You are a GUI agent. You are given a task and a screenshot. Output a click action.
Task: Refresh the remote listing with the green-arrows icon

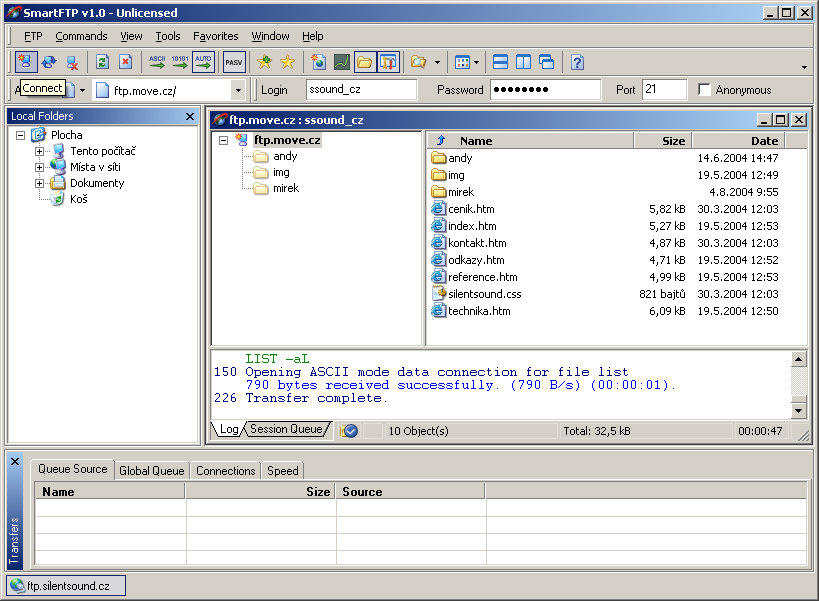tap(102, 62)
